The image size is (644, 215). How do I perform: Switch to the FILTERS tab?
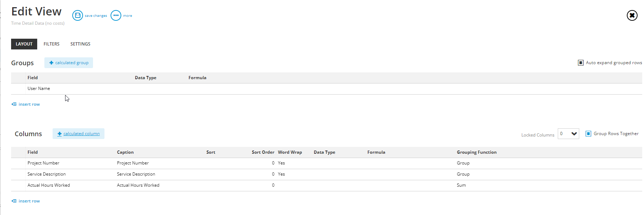pos(52,44)
